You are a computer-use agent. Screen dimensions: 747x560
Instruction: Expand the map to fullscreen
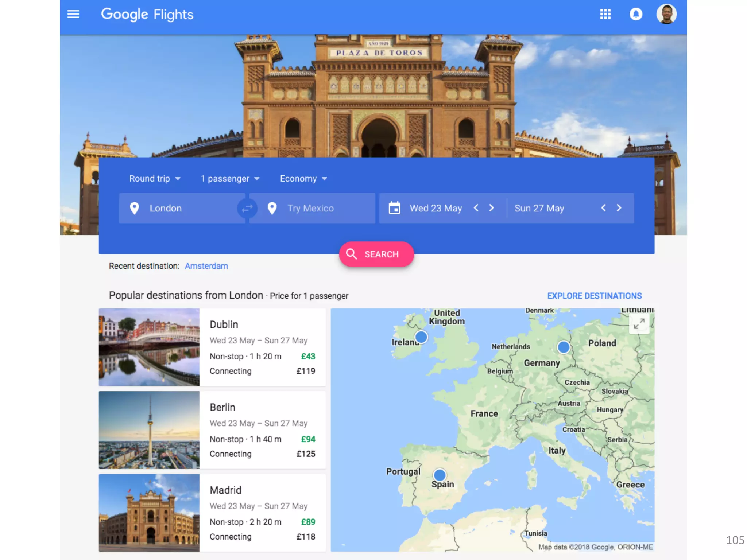[x=639, y=324]
